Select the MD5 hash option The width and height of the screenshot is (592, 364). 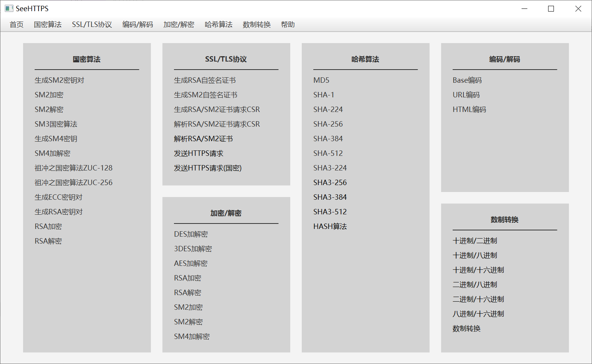321,80
